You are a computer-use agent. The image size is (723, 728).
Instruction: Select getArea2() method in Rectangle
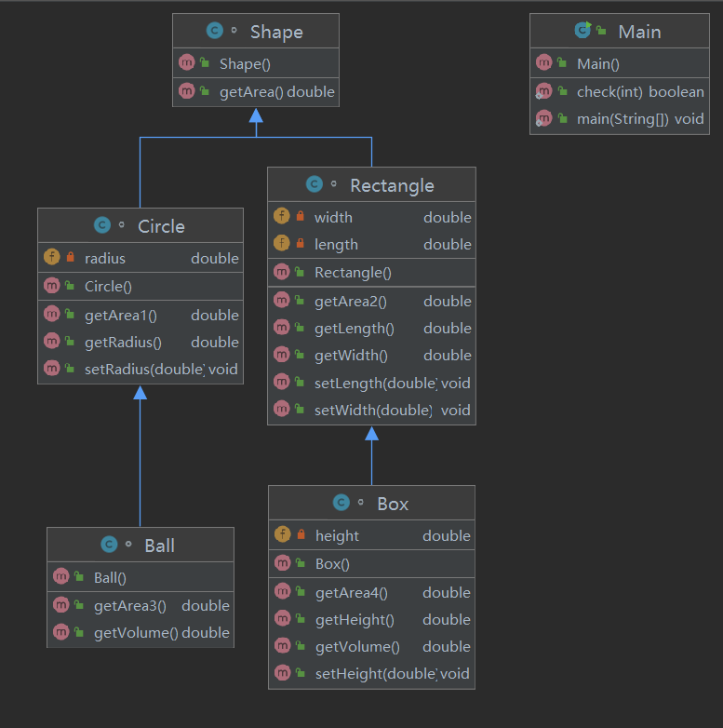click(371, 302)
